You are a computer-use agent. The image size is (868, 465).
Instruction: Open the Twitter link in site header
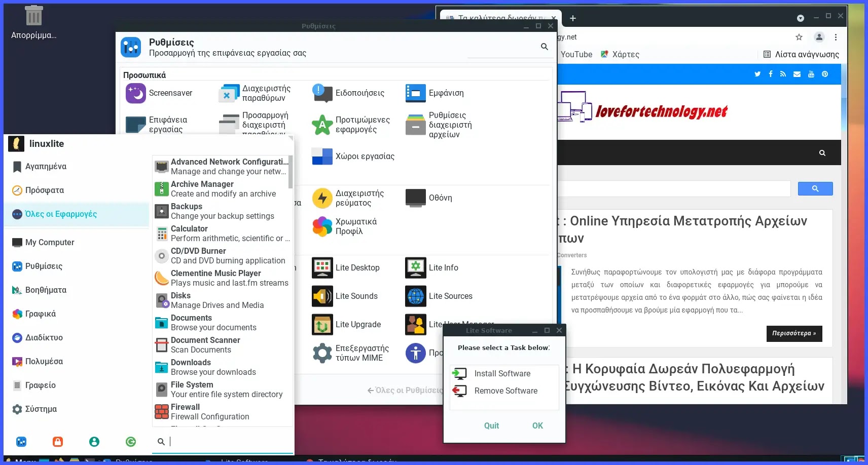[757, 74]
